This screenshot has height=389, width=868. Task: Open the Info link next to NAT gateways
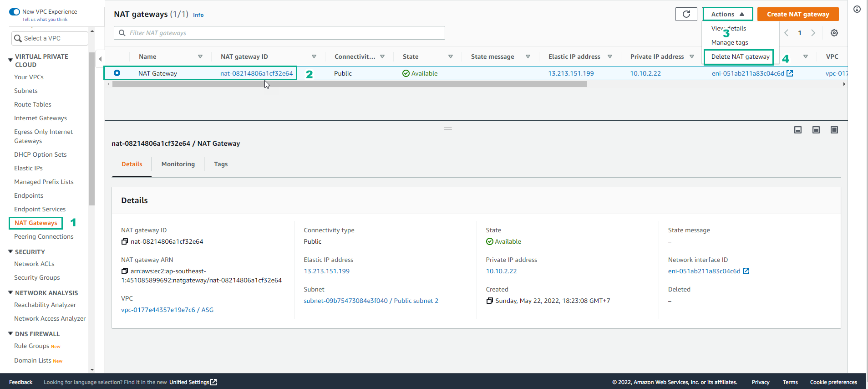(198, 15)
